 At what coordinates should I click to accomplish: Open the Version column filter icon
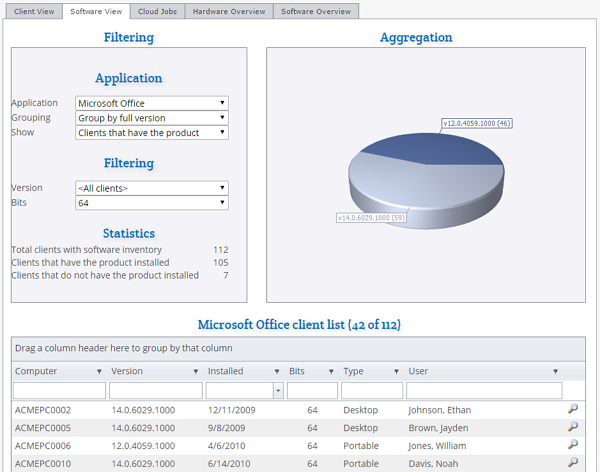196,371
